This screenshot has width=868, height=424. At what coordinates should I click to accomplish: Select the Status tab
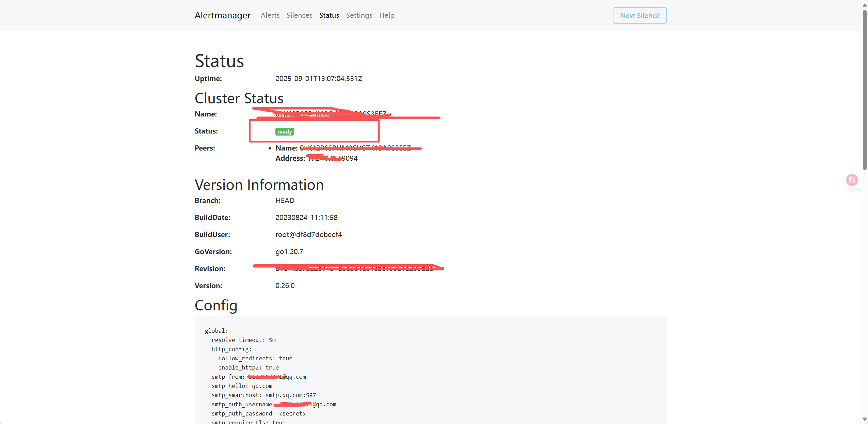pos(329,15)
